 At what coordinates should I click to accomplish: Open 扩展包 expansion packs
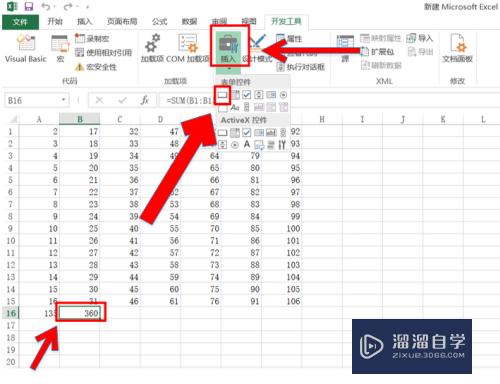point(377,52)
